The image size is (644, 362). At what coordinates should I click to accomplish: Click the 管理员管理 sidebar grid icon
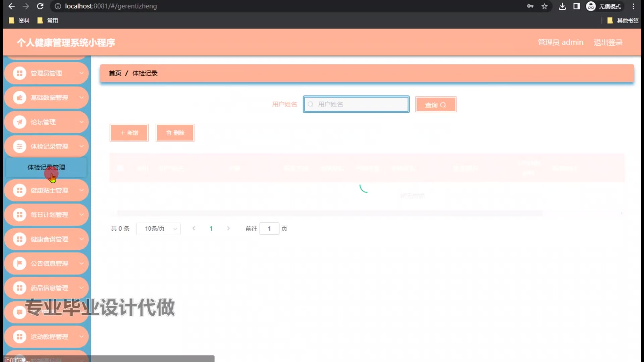(19, 73)
